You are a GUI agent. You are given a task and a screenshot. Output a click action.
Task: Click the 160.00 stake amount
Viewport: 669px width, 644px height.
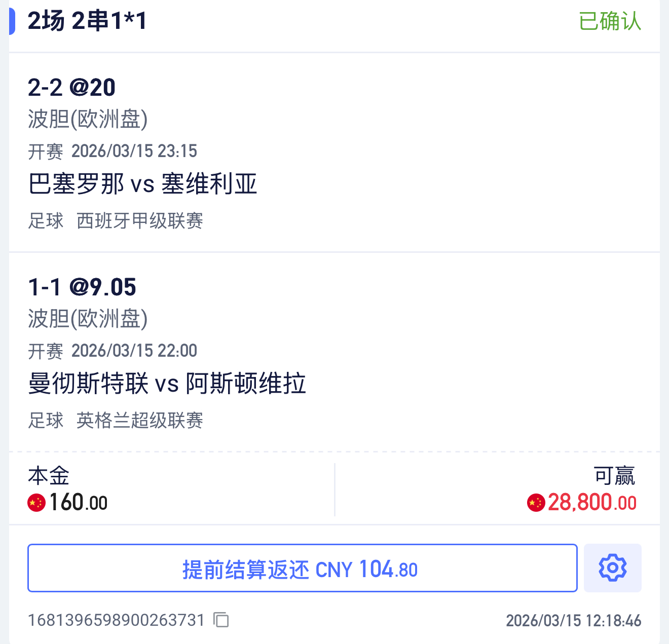pyautogui.click(x=78, y=503)
